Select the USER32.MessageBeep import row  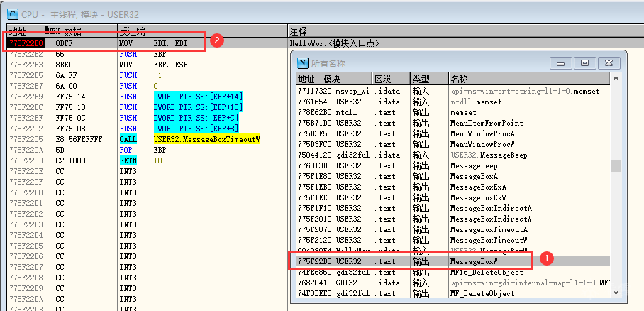click(x=453, y=155)
